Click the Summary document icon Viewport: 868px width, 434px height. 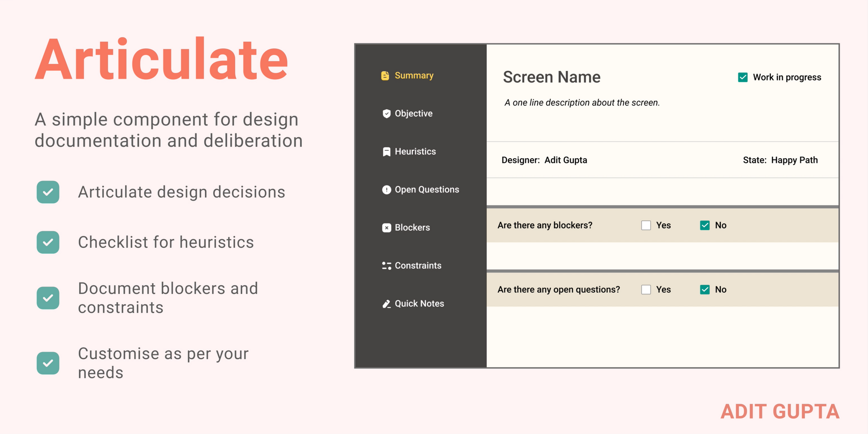pos(385,76)
